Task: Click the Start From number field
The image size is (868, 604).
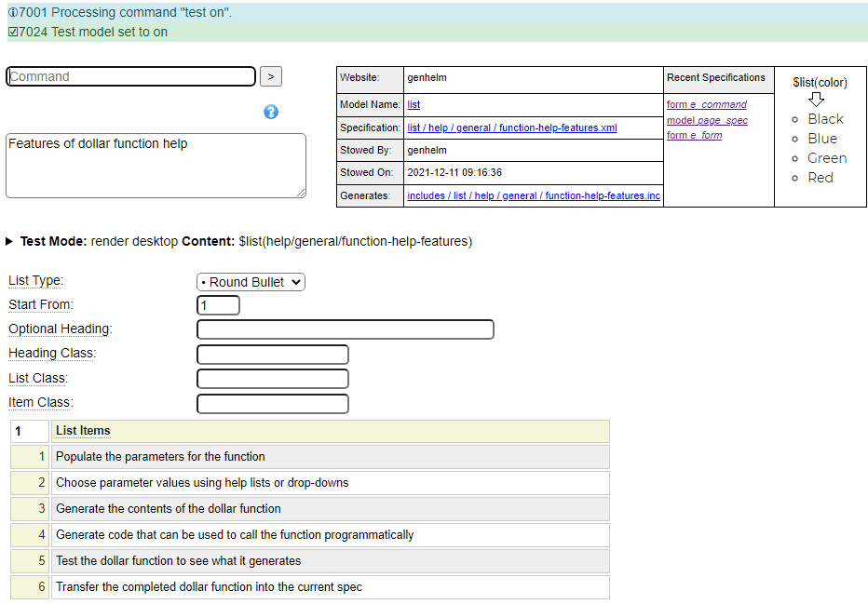Action: click(218, 305)
